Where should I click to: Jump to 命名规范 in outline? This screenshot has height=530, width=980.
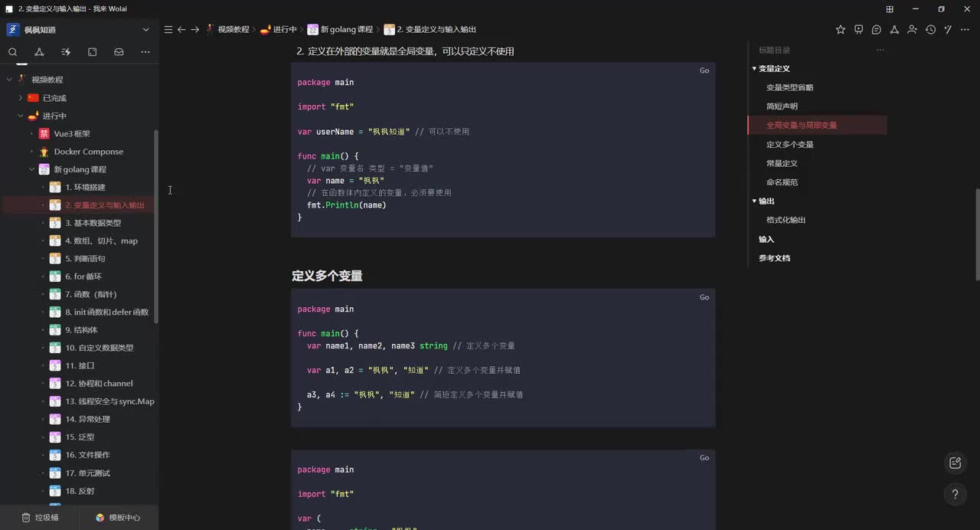pyautogui.click(x=782, y=182)
